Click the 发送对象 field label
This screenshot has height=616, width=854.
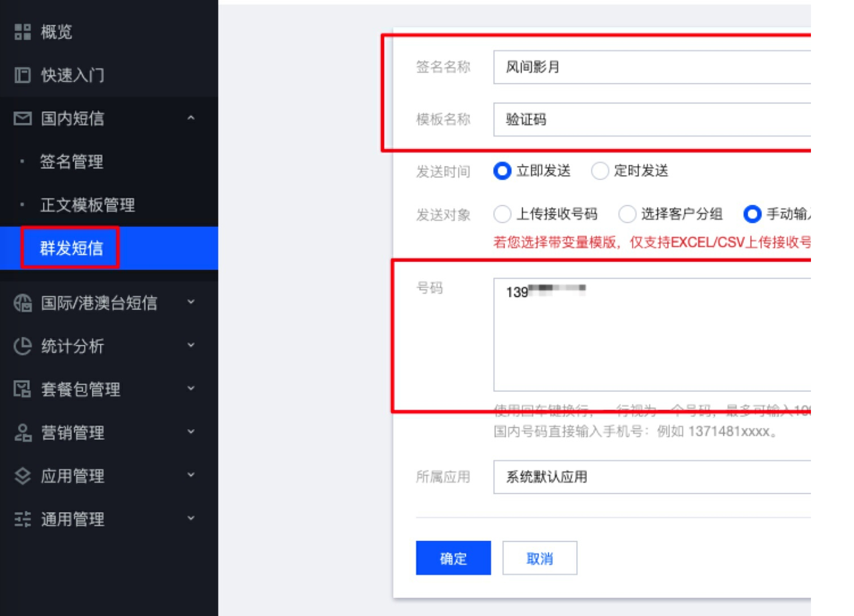pyautogui.click(x=443, y=215)
